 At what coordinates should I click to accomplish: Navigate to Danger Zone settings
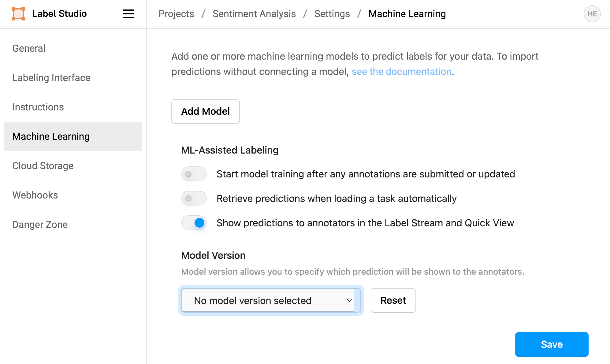point(40,225)
